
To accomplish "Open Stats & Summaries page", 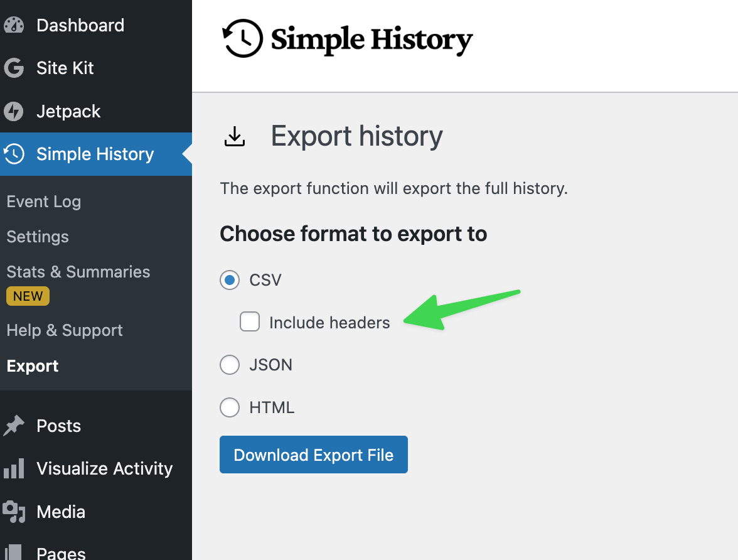I will tap(78, 272).
